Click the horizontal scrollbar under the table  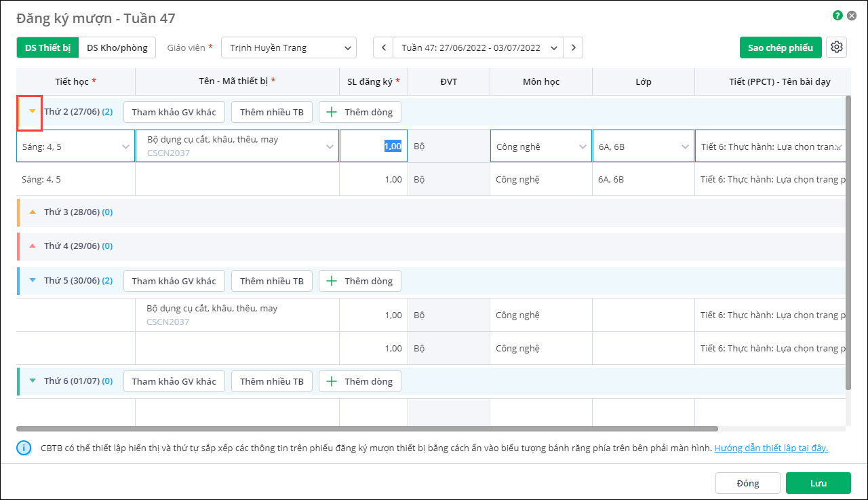pyautogui.click(x=366, y=429)
